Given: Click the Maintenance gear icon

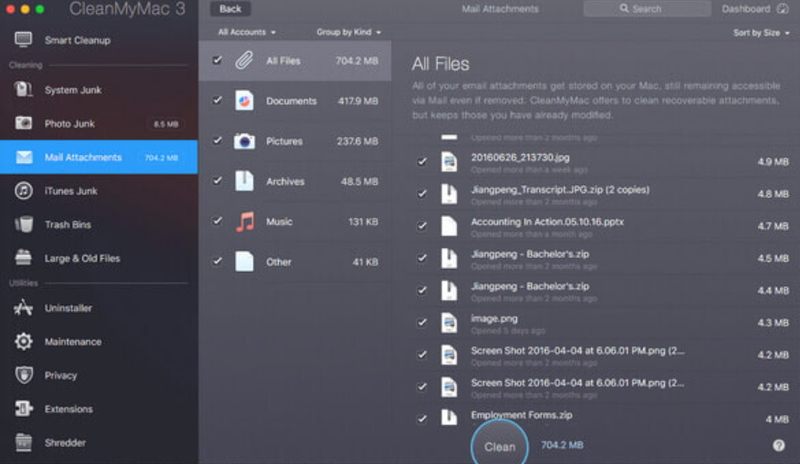Looking at the screenshot, I should [23, 341].
